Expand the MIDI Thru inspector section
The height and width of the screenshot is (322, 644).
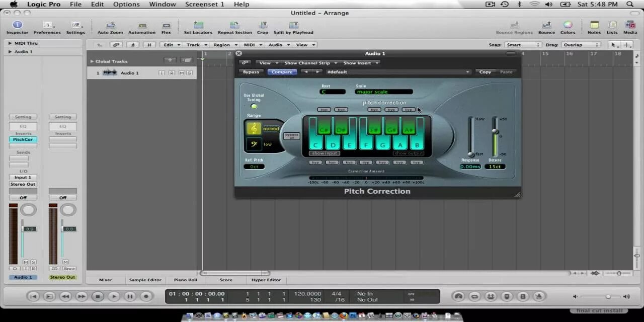tap(10, 43)
